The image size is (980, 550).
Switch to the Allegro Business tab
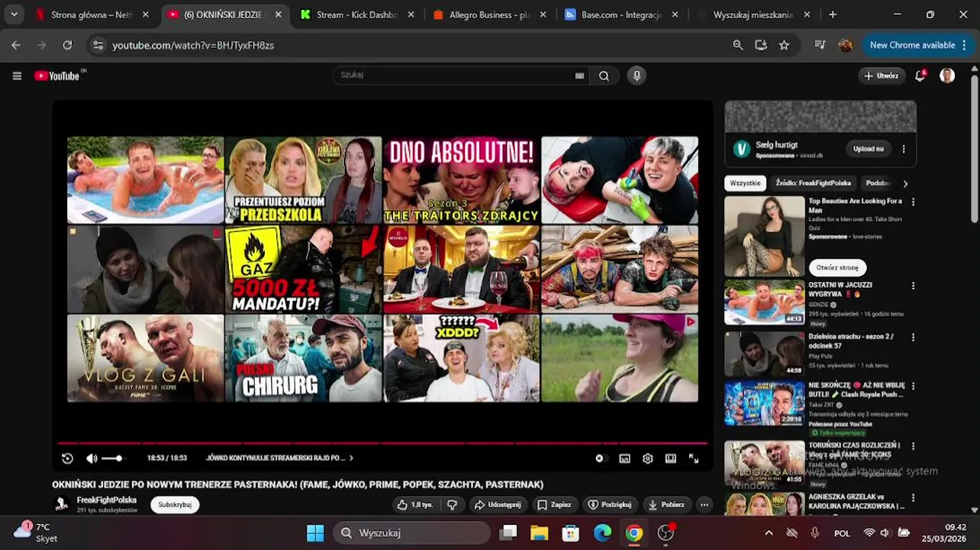(491, 15)
